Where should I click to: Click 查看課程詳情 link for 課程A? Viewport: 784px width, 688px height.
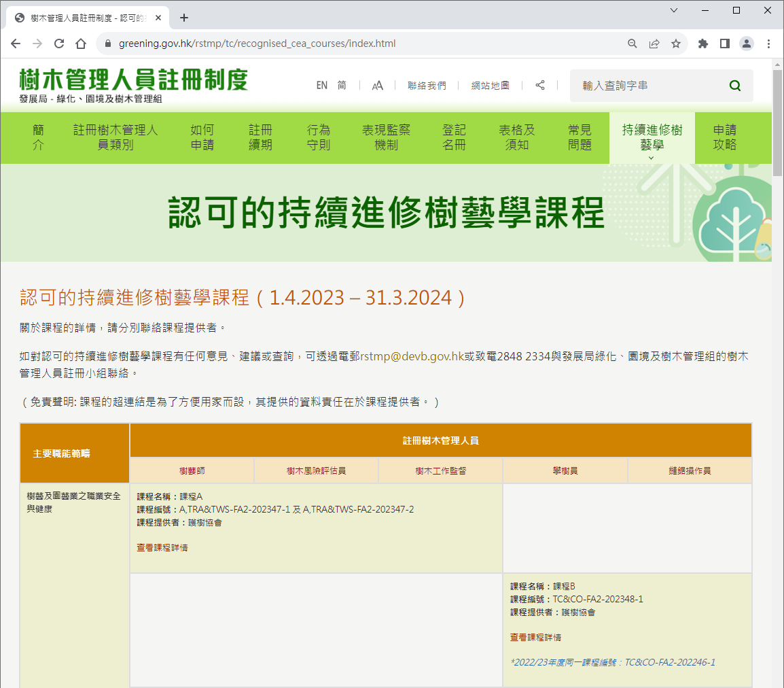tap(162, 547)
